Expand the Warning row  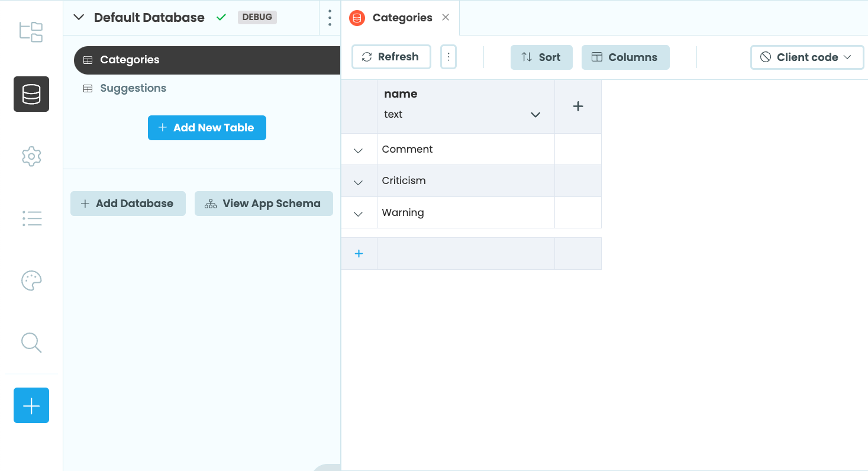(358, 214)
